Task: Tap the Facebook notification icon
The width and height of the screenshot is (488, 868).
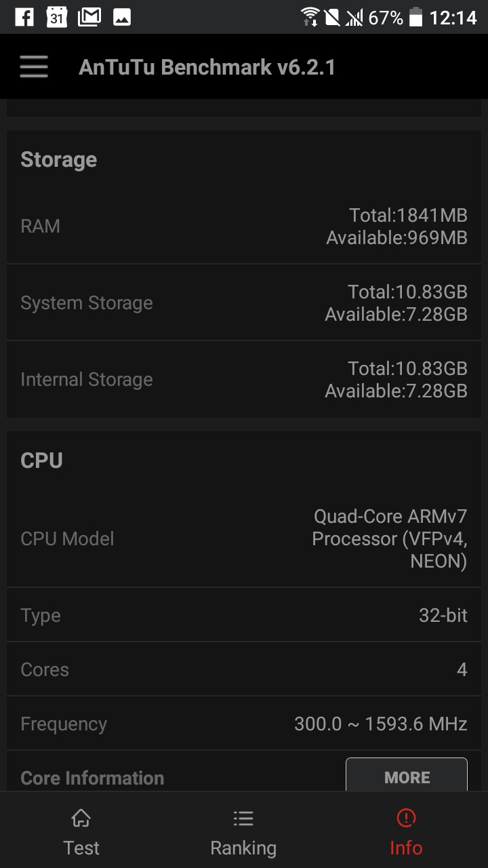Action: click(x=24, y=17)
